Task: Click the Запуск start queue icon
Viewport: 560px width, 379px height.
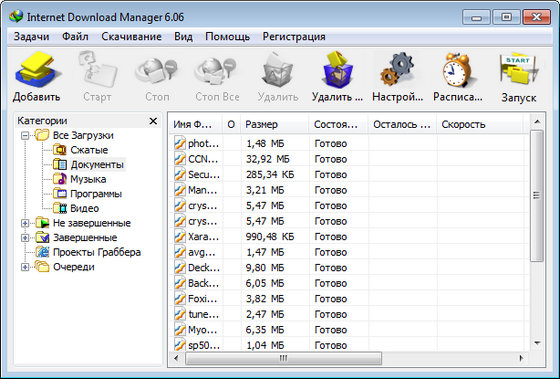Action: [x=519, y=70]
